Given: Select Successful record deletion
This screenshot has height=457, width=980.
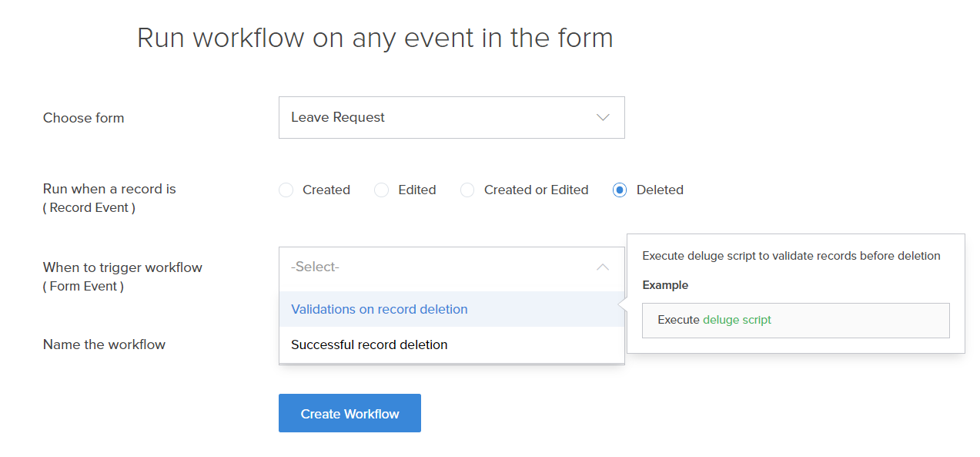Looking at the screenshot, I should [369, 344].
